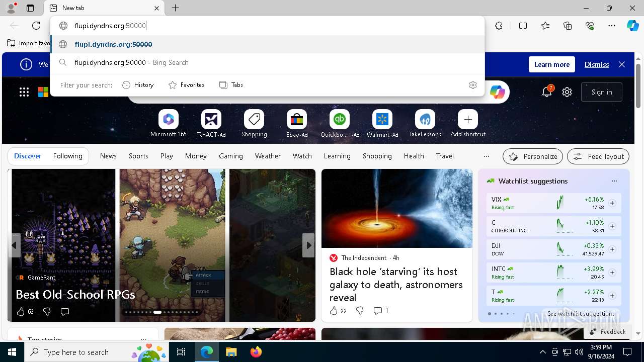Filter suggestions by Tabs

pyautogui.click(x=231, y=85)
